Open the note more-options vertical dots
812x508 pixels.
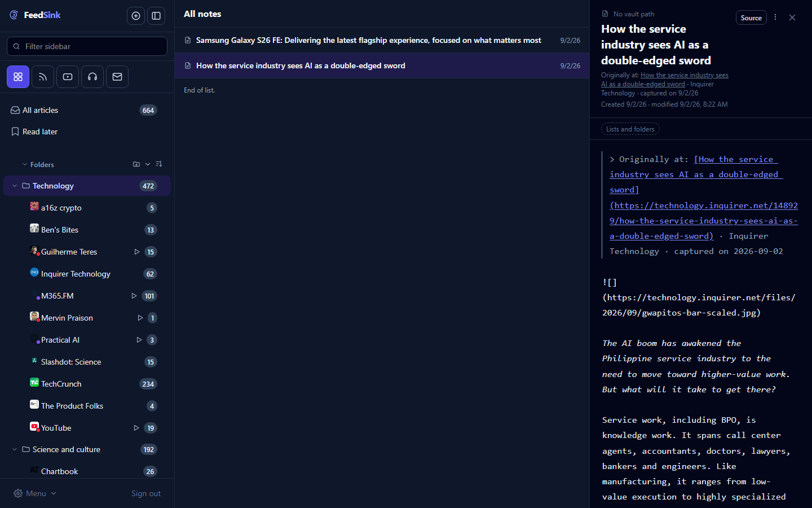pyautogui.click(x=775, y=17)
